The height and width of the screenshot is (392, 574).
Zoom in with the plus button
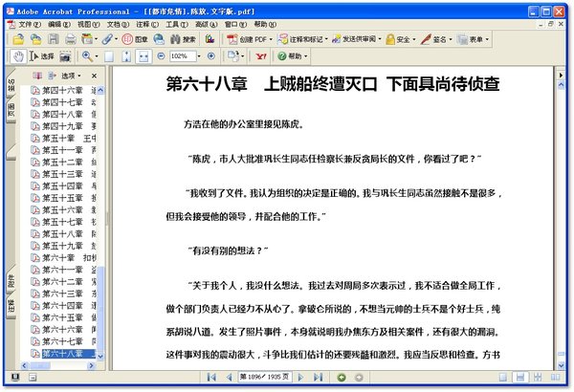tap(210, 56)
